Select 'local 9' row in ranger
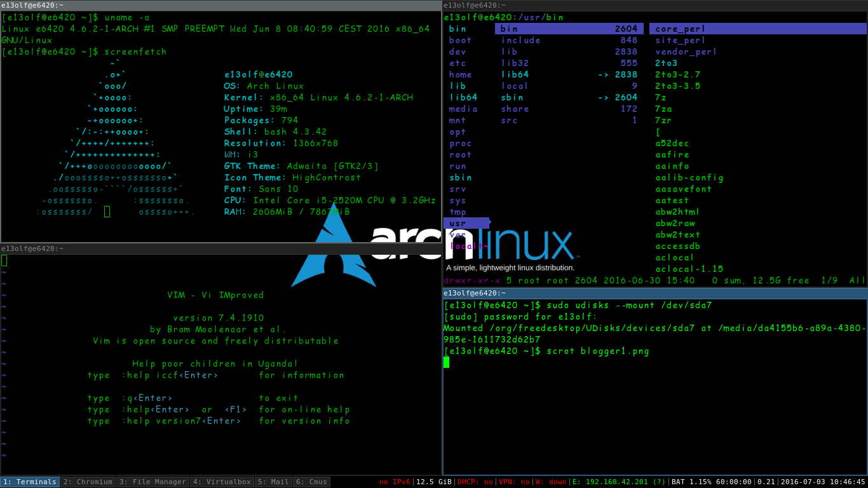The width and height of the screenshot is (868, 488). [x=569, y=86]
